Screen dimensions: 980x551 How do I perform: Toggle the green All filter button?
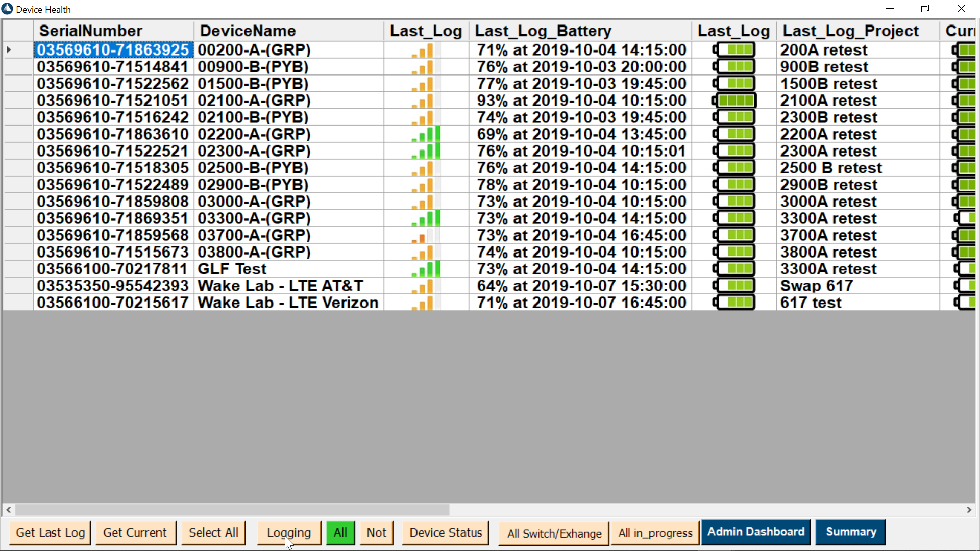pyautogui.click(x=340, y=533)
